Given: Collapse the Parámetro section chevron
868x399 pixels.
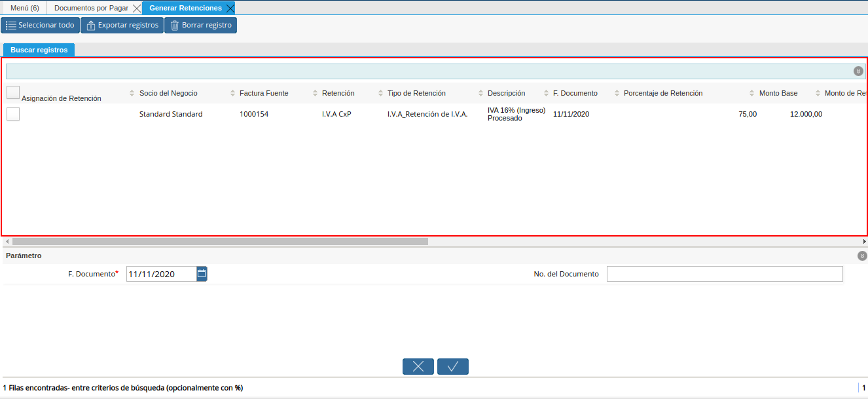Looking at the screenshot, I should pos(862,256).
